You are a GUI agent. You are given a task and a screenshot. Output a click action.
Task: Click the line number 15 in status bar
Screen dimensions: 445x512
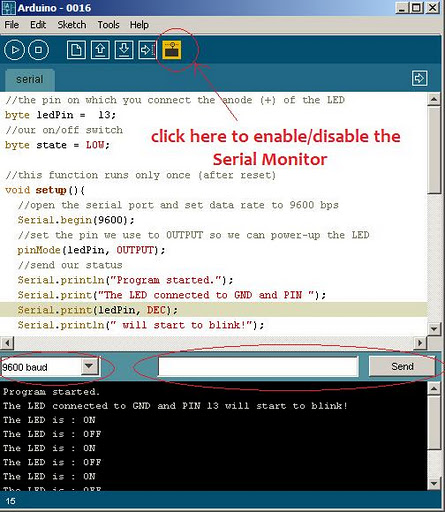point(10,501)
